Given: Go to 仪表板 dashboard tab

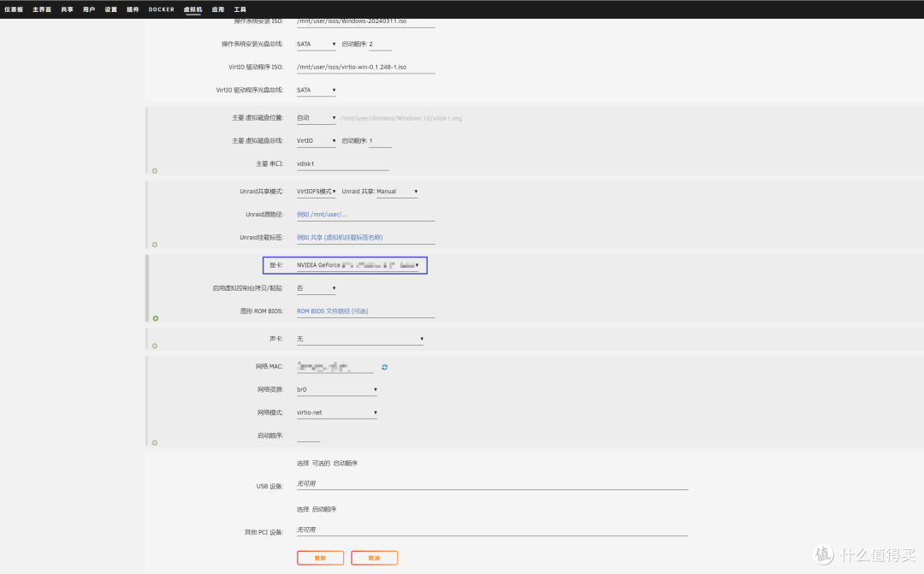Looking at the screenshot, I should [x=15, y=9].
